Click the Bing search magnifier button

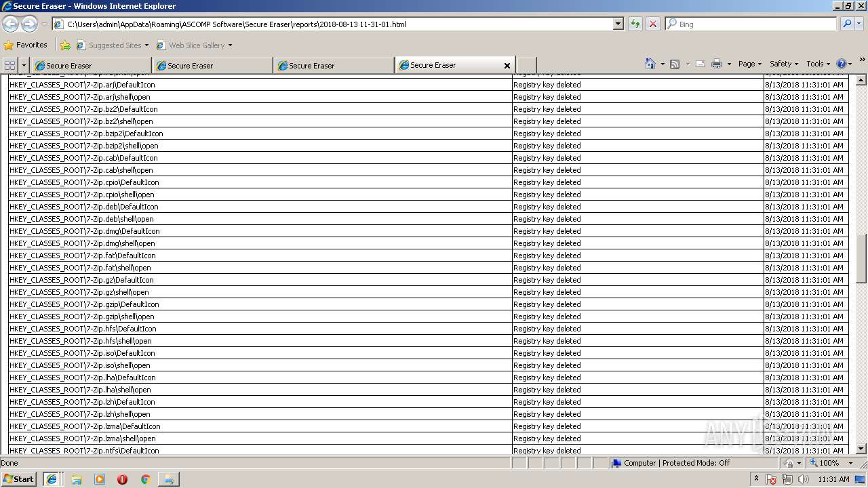tap(846, 24)
